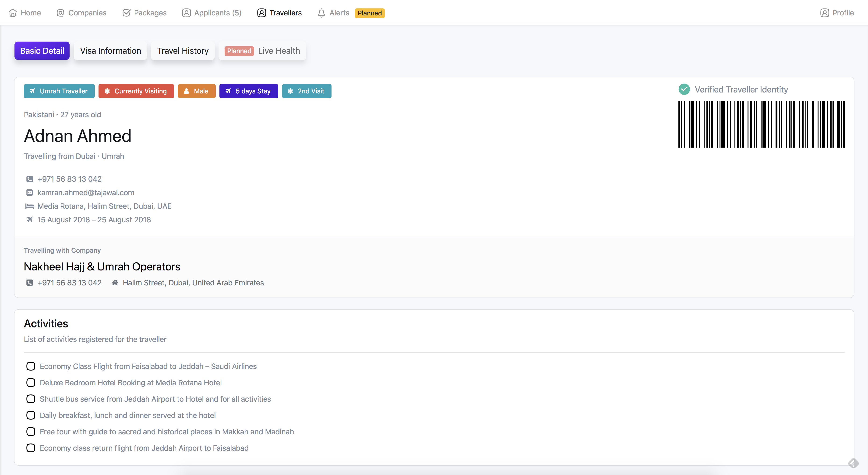The image size is (868, 475).
Task: Check the Economy class return flight checkbox
Action: tap(31, 448)
